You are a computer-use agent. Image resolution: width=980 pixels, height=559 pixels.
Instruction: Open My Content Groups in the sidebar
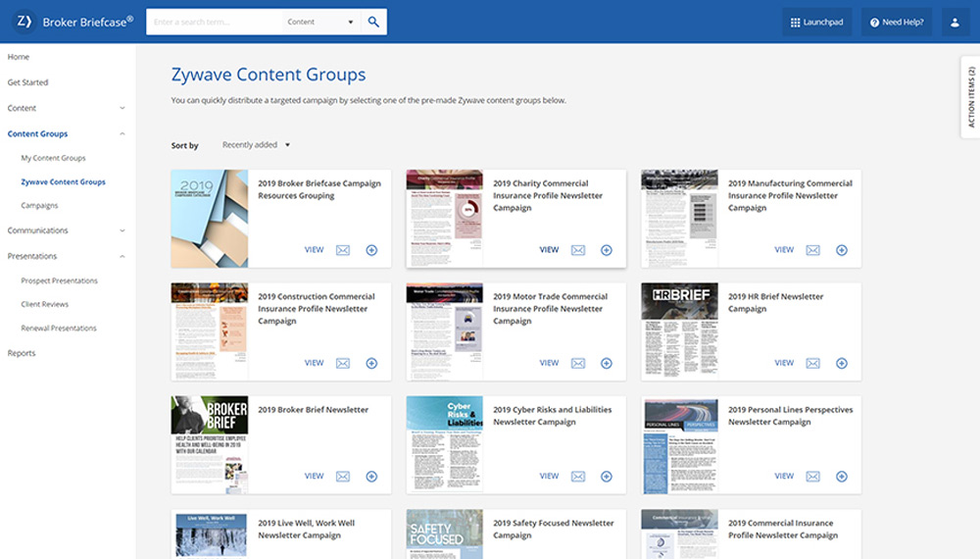[53, 158]
